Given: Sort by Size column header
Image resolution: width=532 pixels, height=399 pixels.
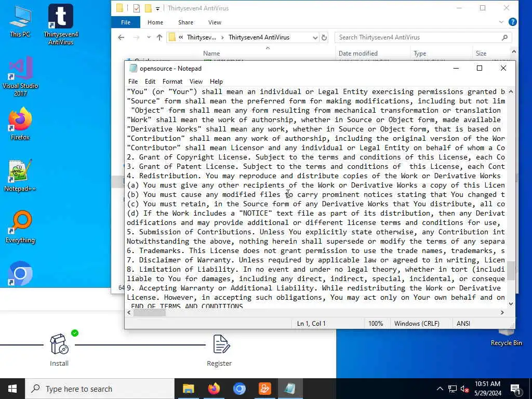Looking at the screenshot, I should [x=481, y=54].
